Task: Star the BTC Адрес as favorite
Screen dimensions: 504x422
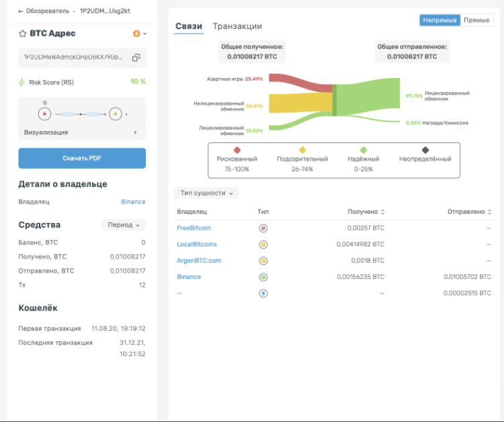Action: point(22,34)
